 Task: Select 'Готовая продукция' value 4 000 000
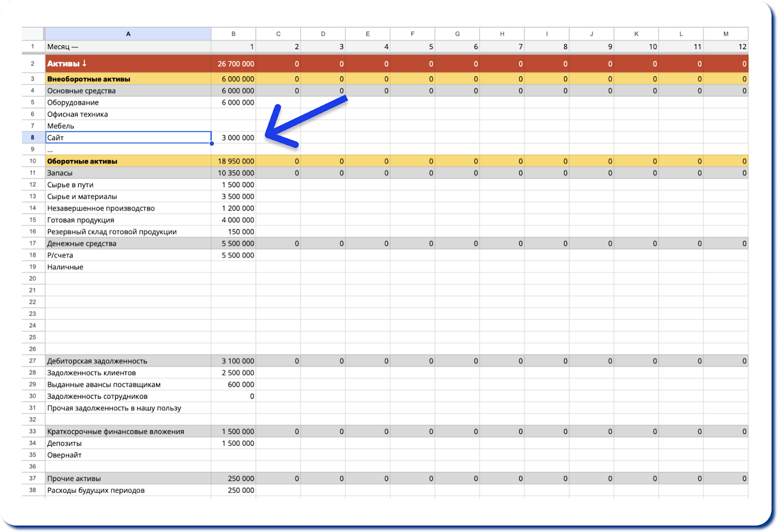coord(234,220)
